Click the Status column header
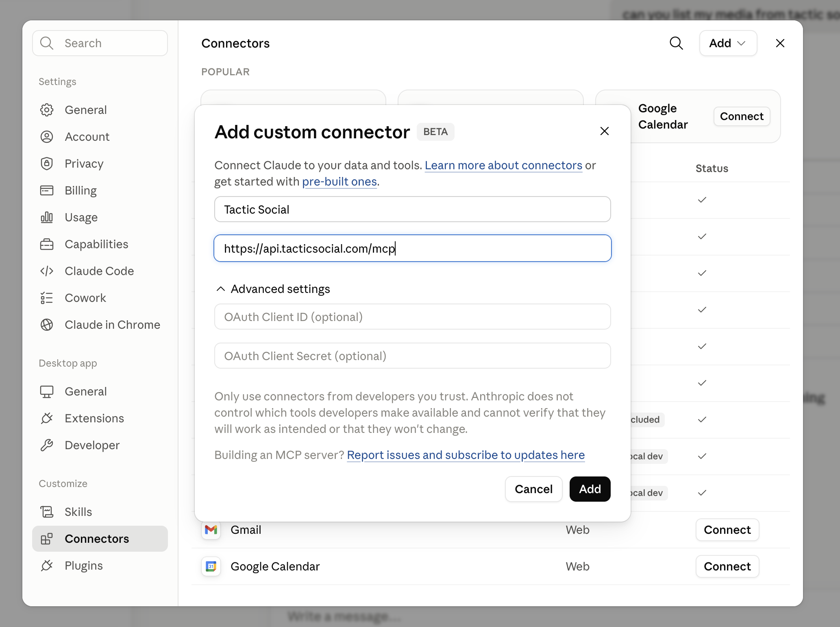Image resolution: width=840 pixels, height=627 pixels. pos(712,168)
